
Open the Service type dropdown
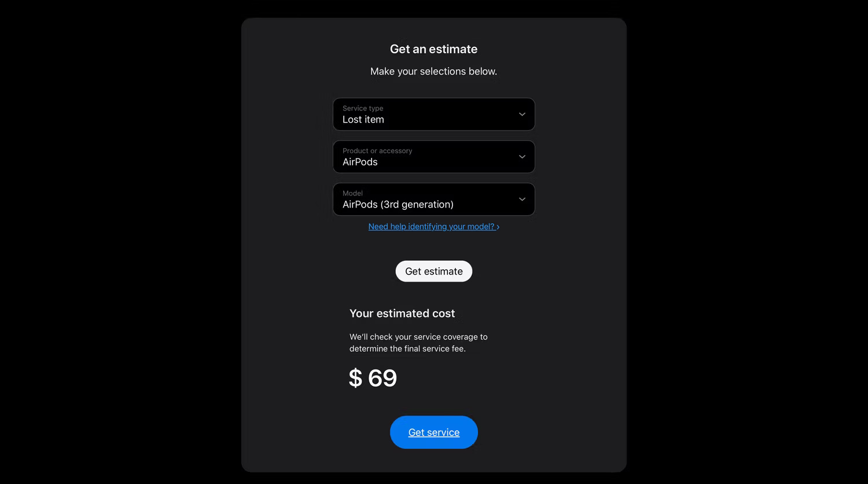coord(433,114)
